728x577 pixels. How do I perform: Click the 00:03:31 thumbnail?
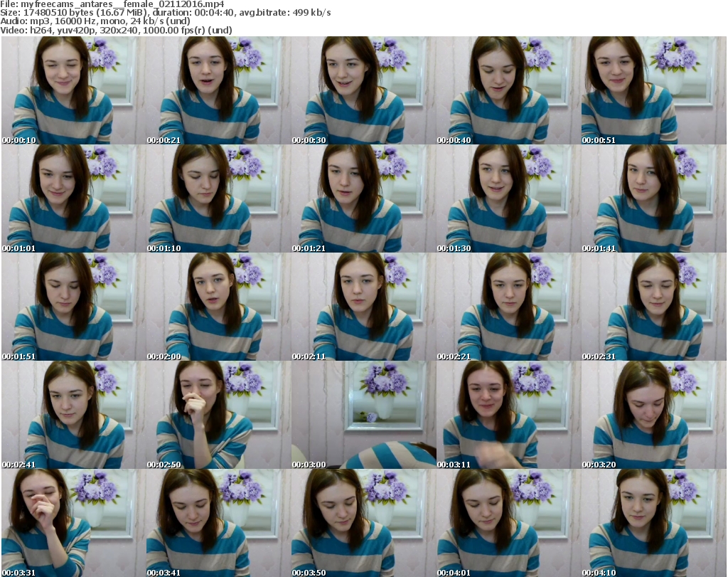point(73,523)
